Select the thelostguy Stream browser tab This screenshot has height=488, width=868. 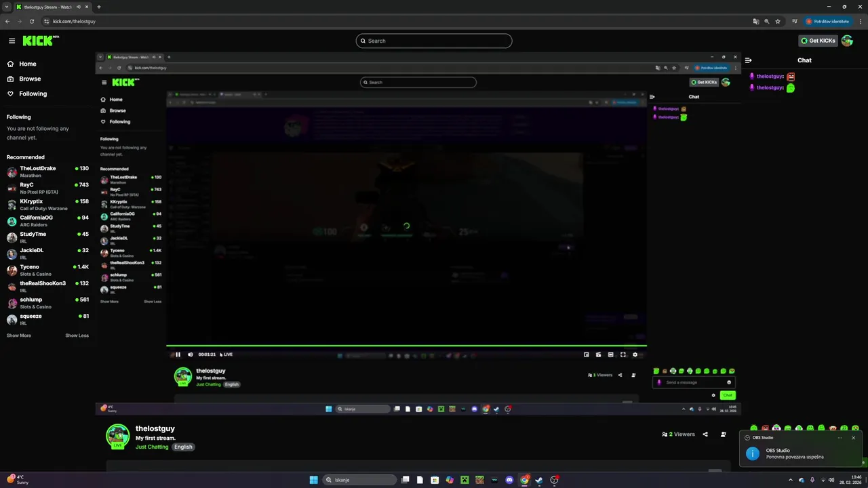[54, 7]
